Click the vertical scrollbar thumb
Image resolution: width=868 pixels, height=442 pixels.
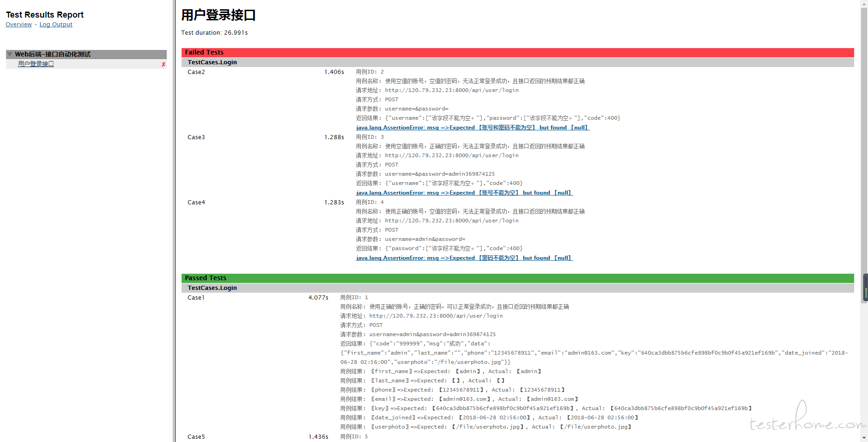864,153
